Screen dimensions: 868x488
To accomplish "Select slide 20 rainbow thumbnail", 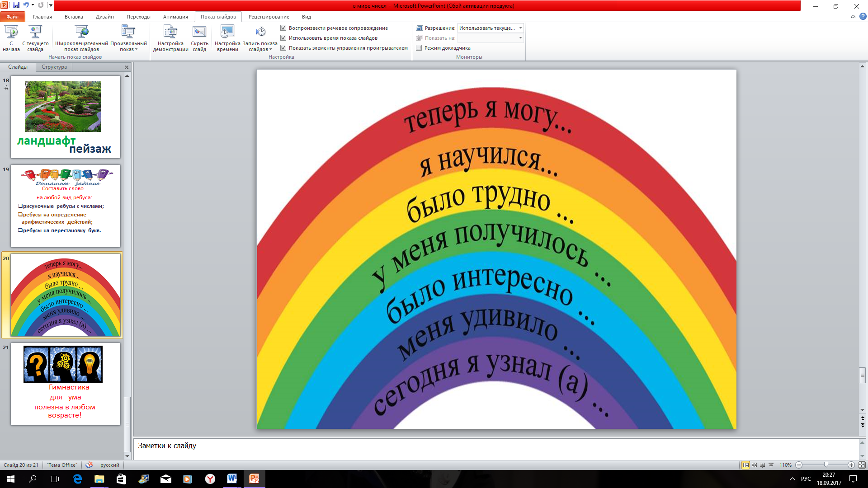I will coord(66,295).
